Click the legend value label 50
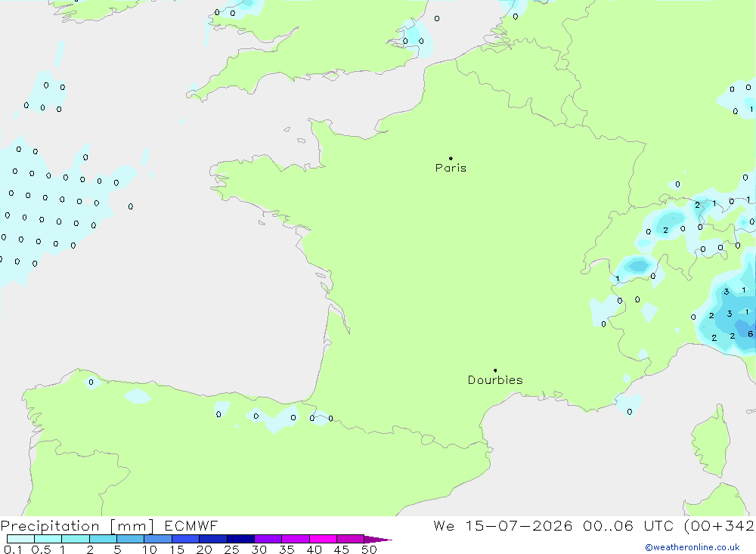This screenshot has width=756, height=554. (369, 549)
